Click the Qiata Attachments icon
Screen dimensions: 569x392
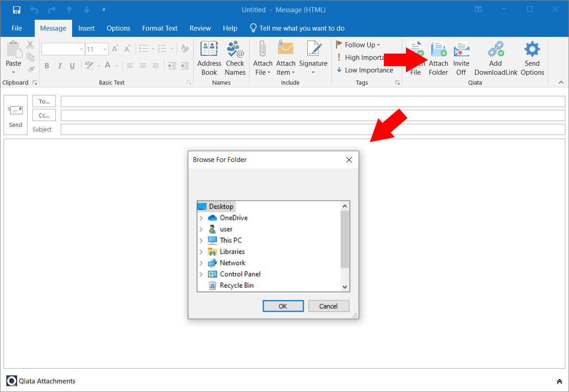click(x=11, y=381)
